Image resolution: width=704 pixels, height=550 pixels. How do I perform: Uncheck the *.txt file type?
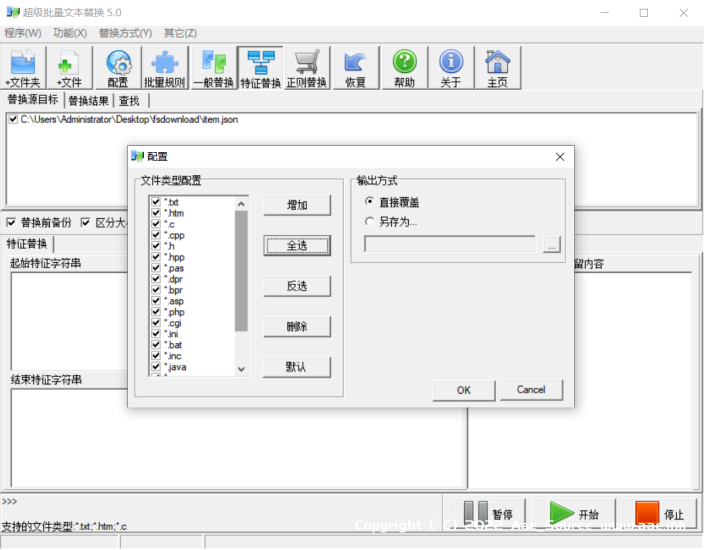(156, 202)
